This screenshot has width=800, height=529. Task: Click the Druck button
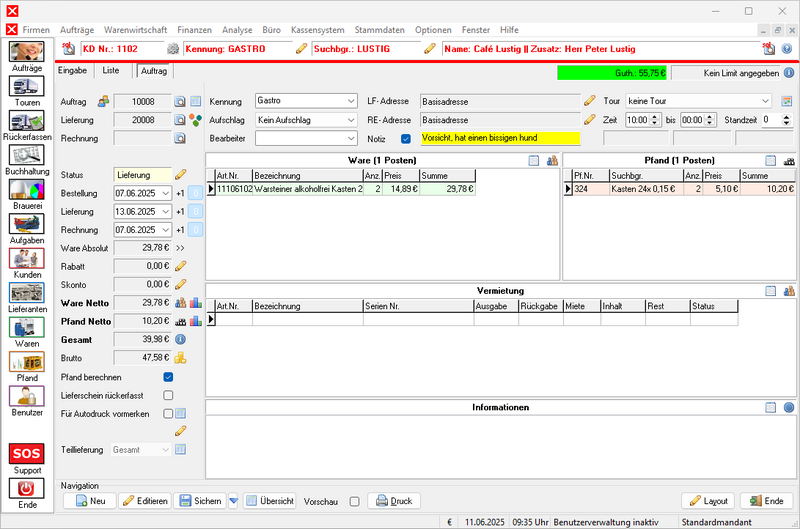click(x=393, y=501)
